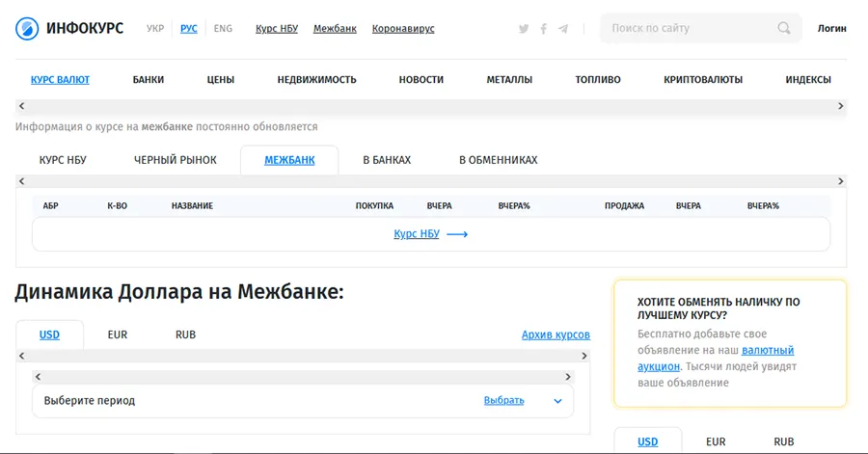This screenshot has height=454, width=868.
Task: Click ПОКУПКА column header
Action: tap(374, 205)
